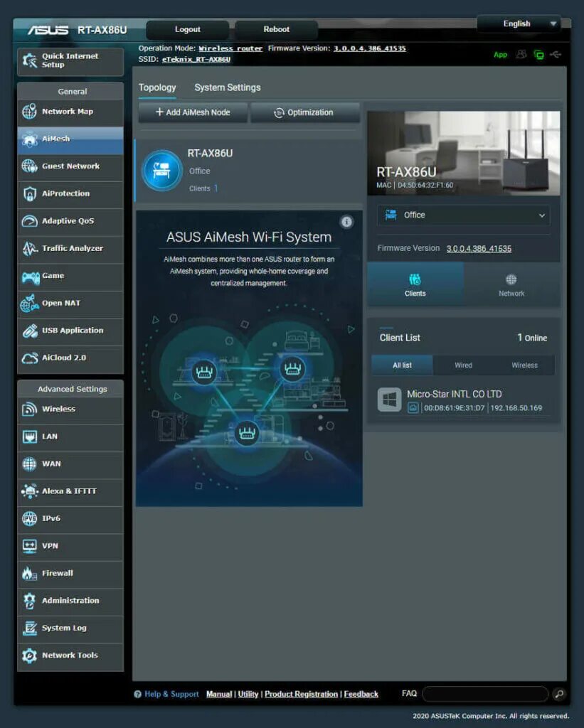Click the FAQ search input field
Viewport: 584px width, 728px height.
click(485, 694)
